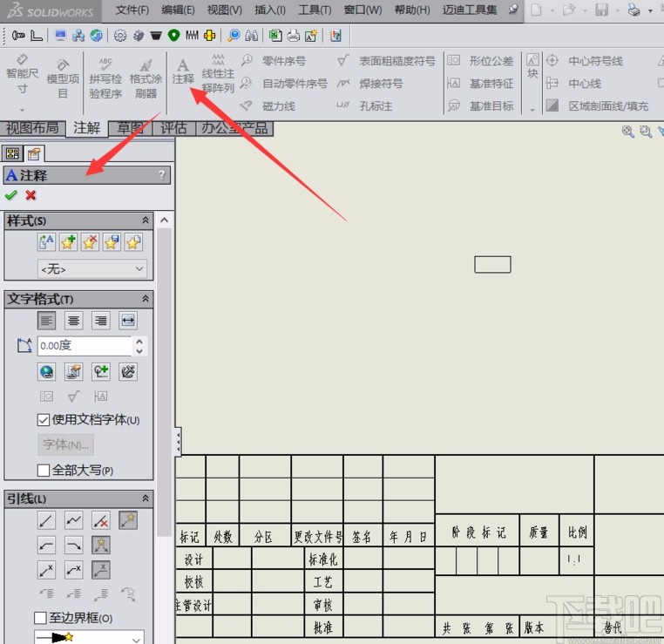Click the PropertyManager help question mark
Image resolution: width=664 pixels, height=644 pixels.
click(x=162, y=175)
